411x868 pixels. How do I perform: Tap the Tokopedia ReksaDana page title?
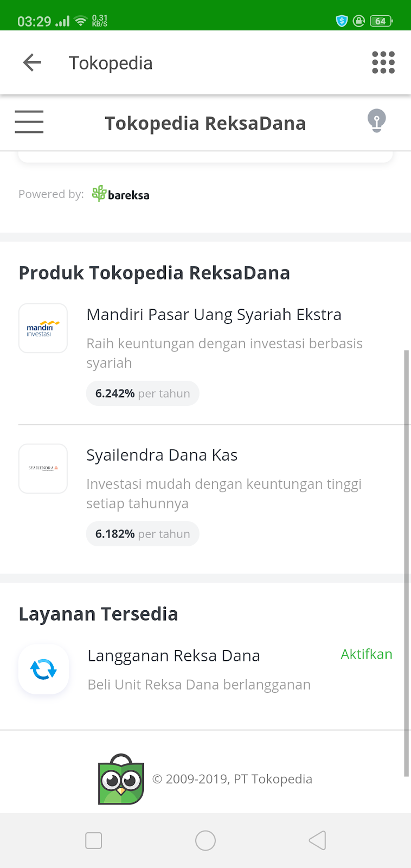pos(205,123)
